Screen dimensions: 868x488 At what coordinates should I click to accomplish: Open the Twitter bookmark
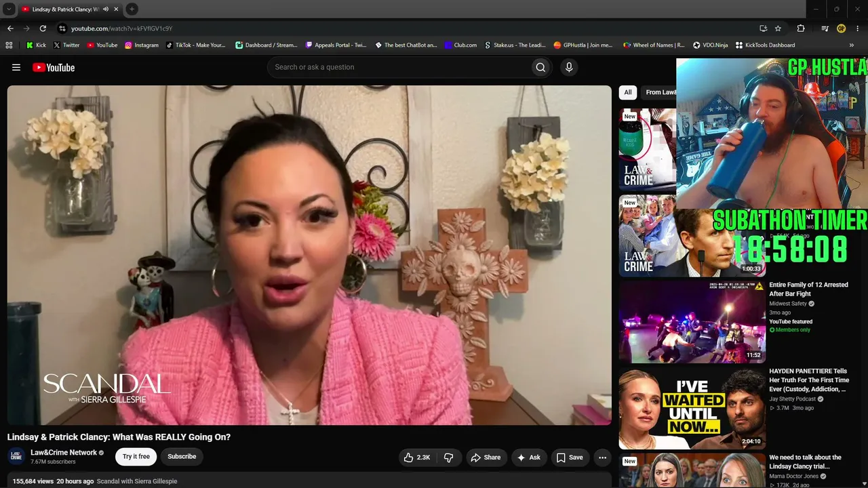66,45
